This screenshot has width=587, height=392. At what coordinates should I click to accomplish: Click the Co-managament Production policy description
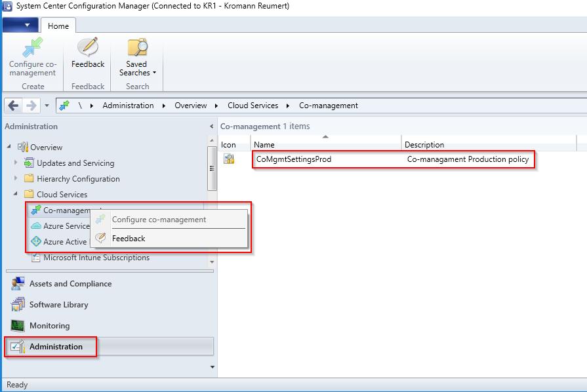pyautogui.click(x=468, y=159)
